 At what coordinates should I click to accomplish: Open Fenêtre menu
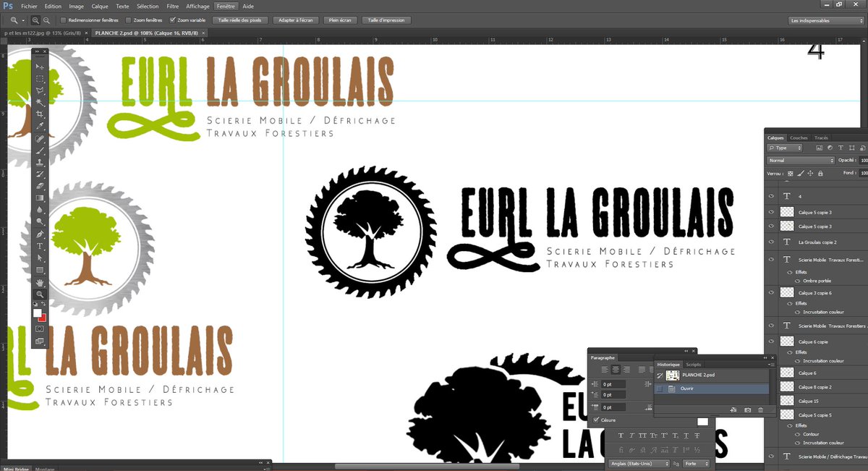tap(226, 6)
